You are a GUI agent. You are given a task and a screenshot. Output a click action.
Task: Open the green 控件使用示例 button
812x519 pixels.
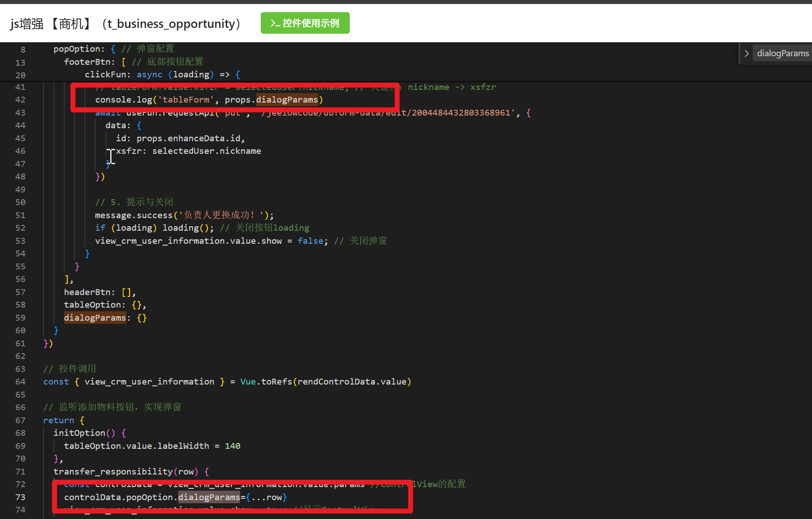[305, 23]
